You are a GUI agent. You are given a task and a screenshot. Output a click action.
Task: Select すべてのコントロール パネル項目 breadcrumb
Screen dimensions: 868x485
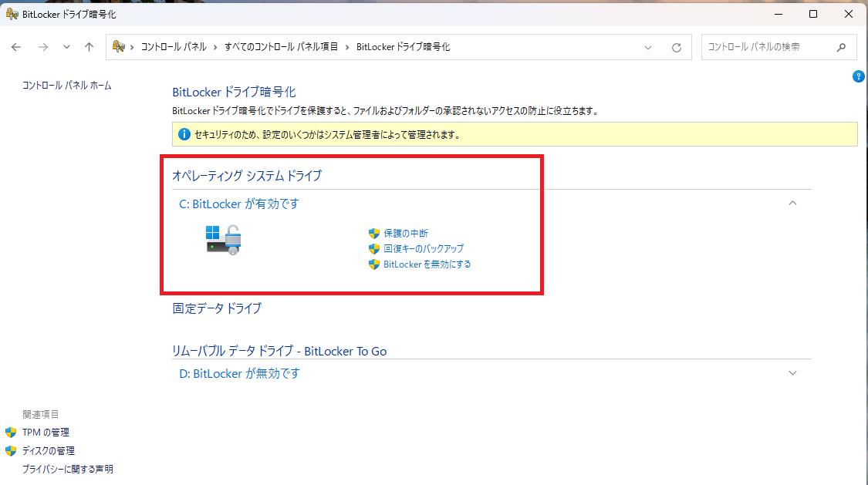point(281,47)
